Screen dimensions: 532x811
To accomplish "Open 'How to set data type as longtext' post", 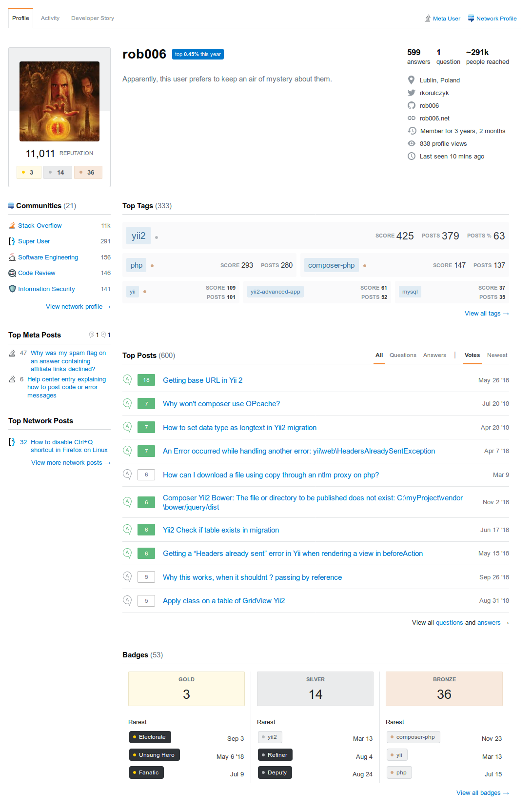I will 239,428.
